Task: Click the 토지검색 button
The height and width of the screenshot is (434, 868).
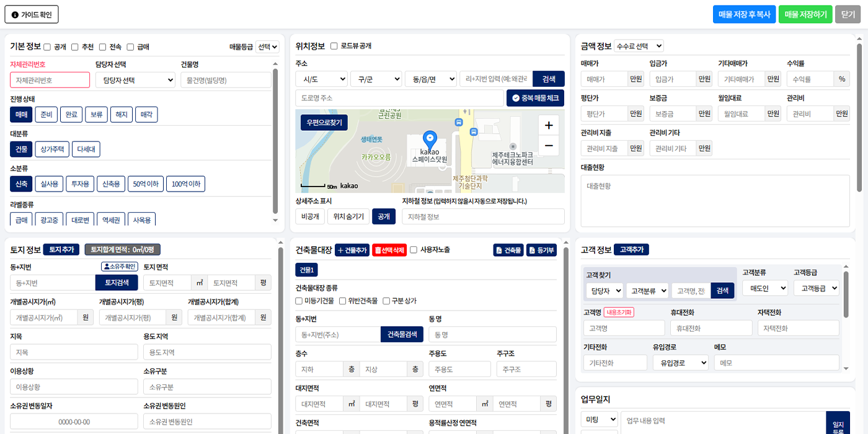Action: click(117, 283)
